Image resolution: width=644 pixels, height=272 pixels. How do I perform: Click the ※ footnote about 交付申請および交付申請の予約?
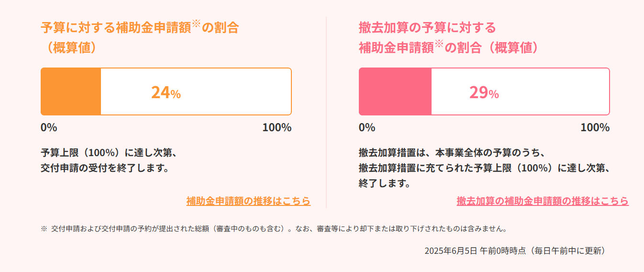click(x=274, y=229)
